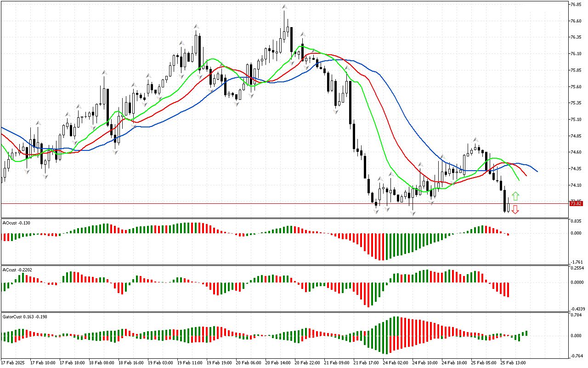The height and width of the screenshot is (368, 588).
Task: Pick the 21 Feb 09:00 time label
Action: tap(337, 362)
